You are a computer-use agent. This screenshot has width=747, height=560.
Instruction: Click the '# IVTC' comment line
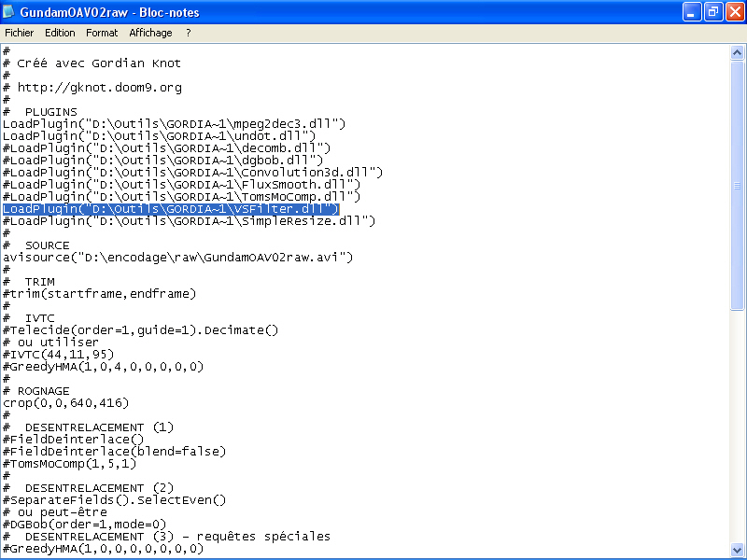[x=29, y=318]
